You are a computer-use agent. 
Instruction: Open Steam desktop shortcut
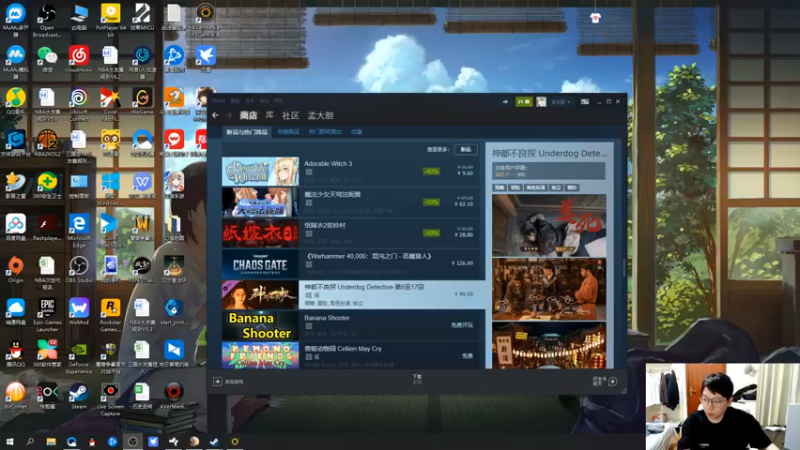79,396
